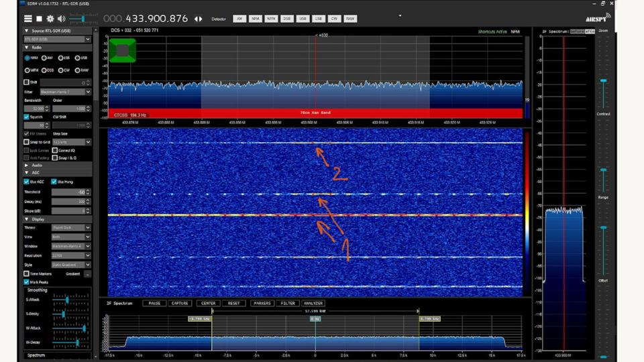Open the Theme Fluent Dark dropdown
This screenshot has height=362, width=644.
point(71,227)
